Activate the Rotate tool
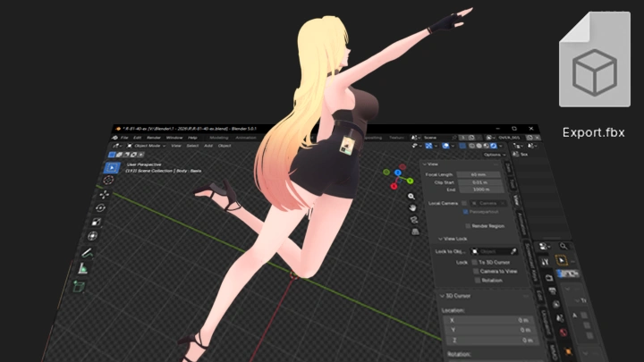 99,208
